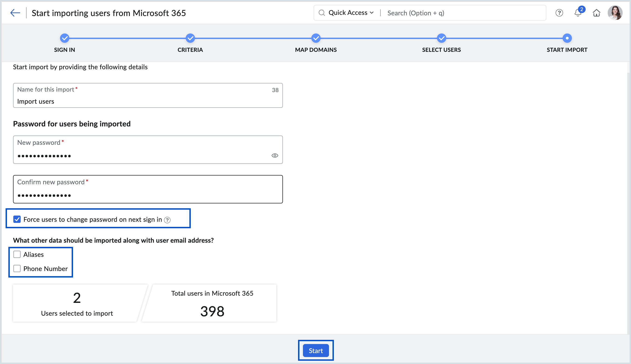Click the text Start import by providing the following details
The height and width of the screenshot is (364, 631).
click(x=80, y=67)
